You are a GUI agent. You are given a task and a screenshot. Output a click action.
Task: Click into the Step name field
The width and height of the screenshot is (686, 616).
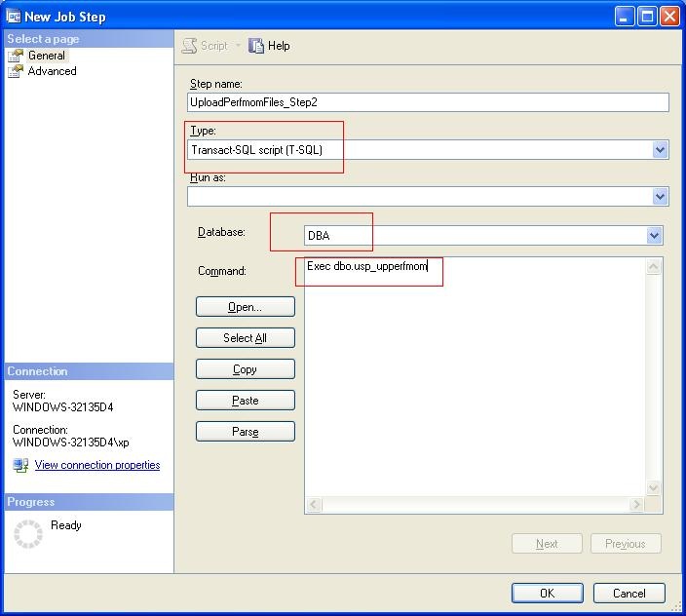(x=428, y=102)
